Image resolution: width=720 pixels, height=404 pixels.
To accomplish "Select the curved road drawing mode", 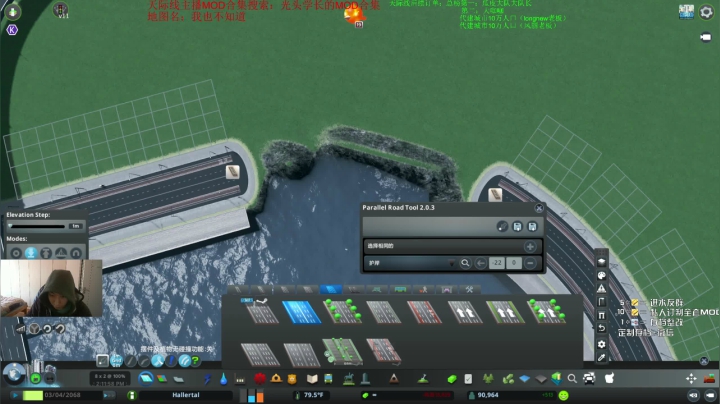I will click(x=144, y=361).
